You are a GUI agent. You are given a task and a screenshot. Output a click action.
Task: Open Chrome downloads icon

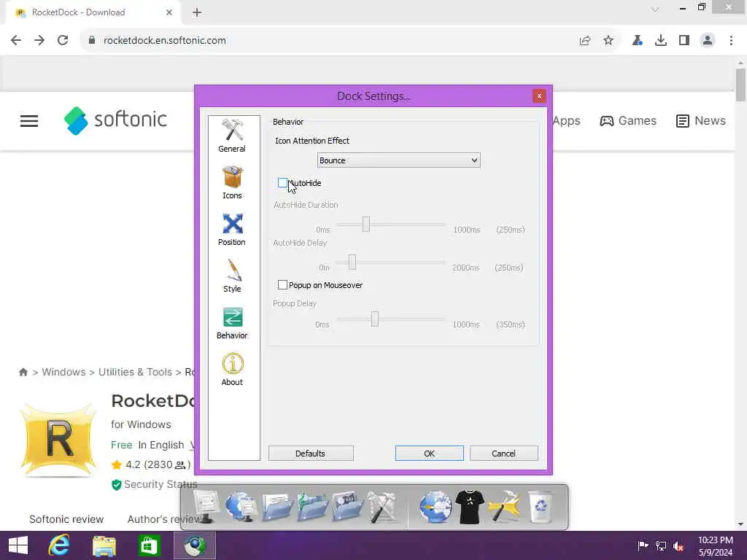[661, 41]
